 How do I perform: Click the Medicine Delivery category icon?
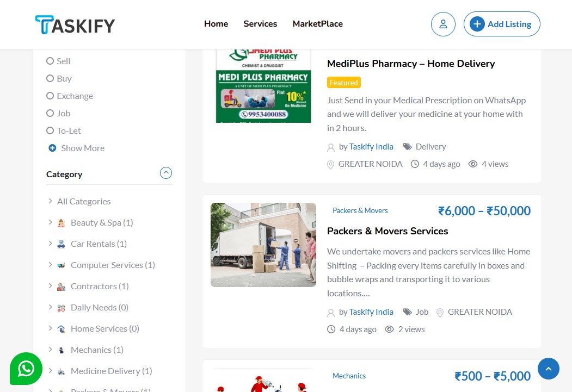(x=61, y=371)
